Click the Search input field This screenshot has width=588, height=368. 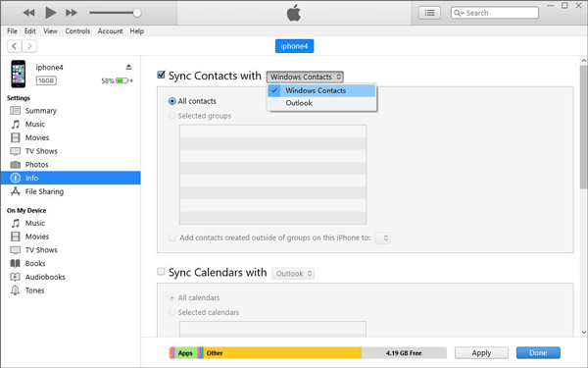(x=495, y=13)
